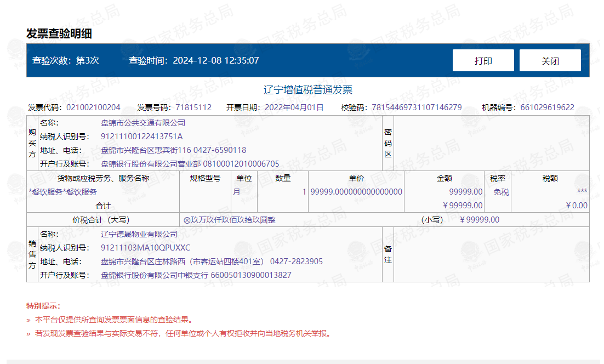The image size is (604, 364).
Task: Click the 销售方 label
Action: (x=32, y=254)
